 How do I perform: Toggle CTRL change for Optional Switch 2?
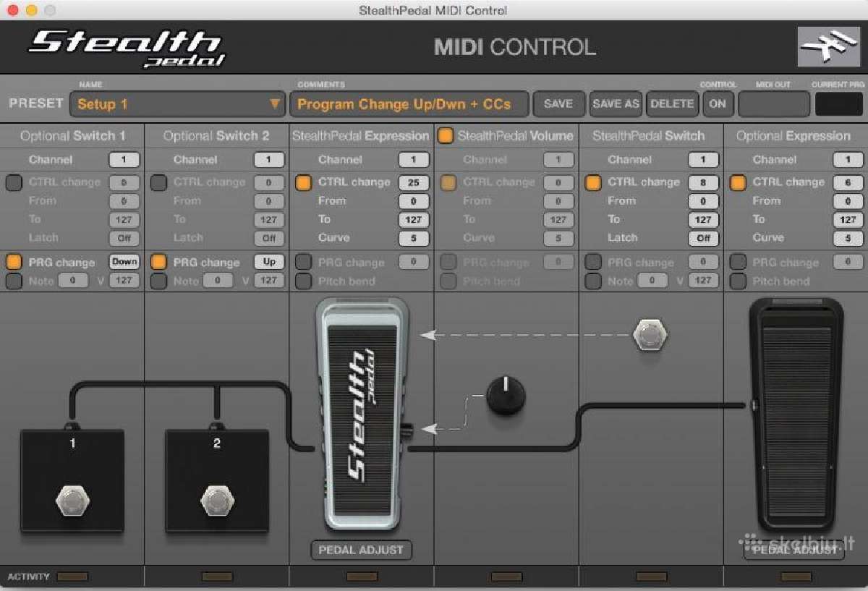tap(158, 183)
